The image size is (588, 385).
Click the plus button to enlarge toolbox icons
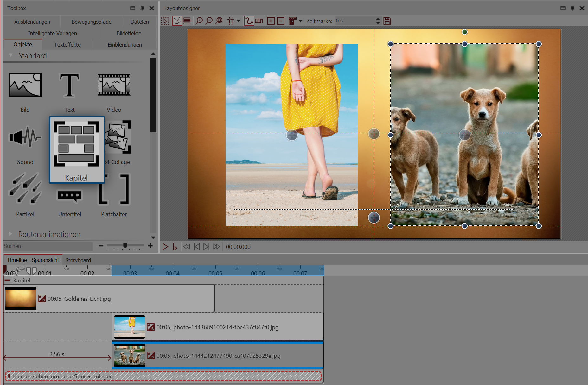click(x=150, y=246)
